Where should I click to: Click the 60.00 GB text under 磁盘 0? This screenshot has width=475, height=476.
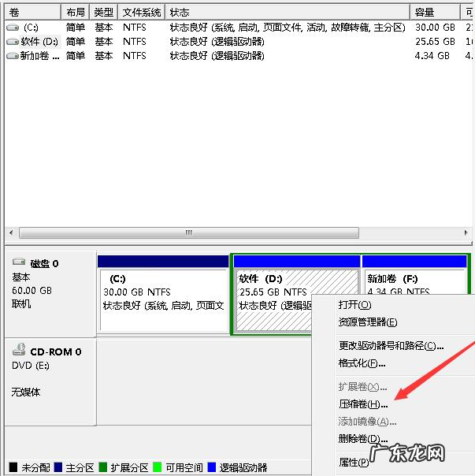(32, 291)
